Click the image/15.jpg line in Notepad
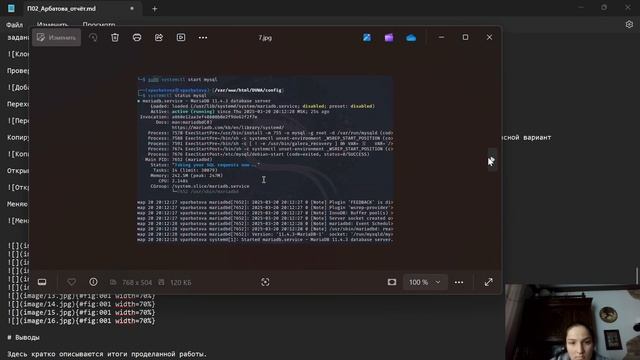Screen dimensions: 640x360 click(82, 312)
